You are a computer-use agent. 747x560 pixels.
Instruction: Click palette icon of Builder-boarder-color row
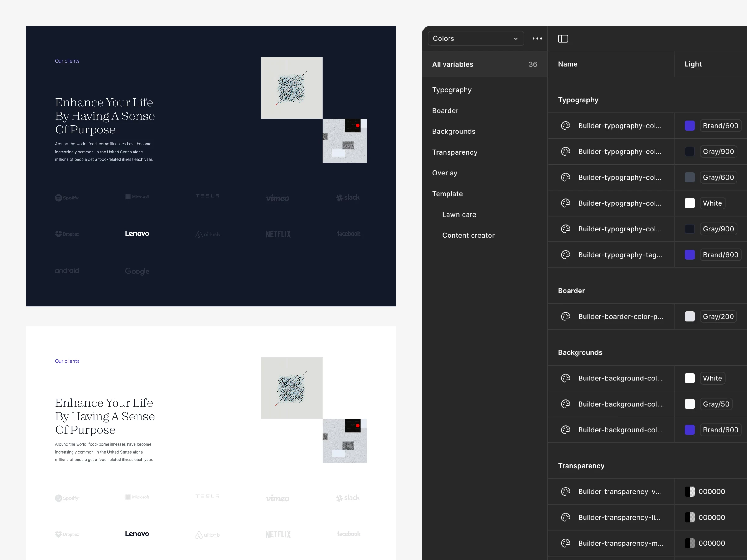pyautogui.click(x=565, y=316)
